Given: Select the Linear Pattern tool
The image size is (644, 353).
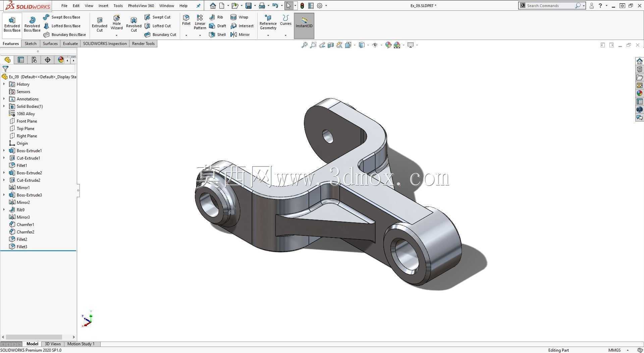Looking at the screenshot, I should click(x=200, y=22).
